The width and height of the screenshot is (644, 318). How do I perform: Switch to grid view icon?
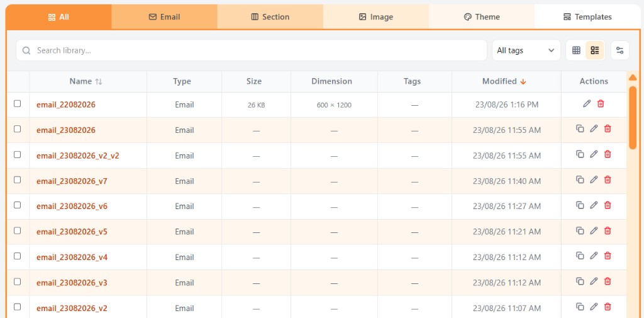[x=576, y=50]
